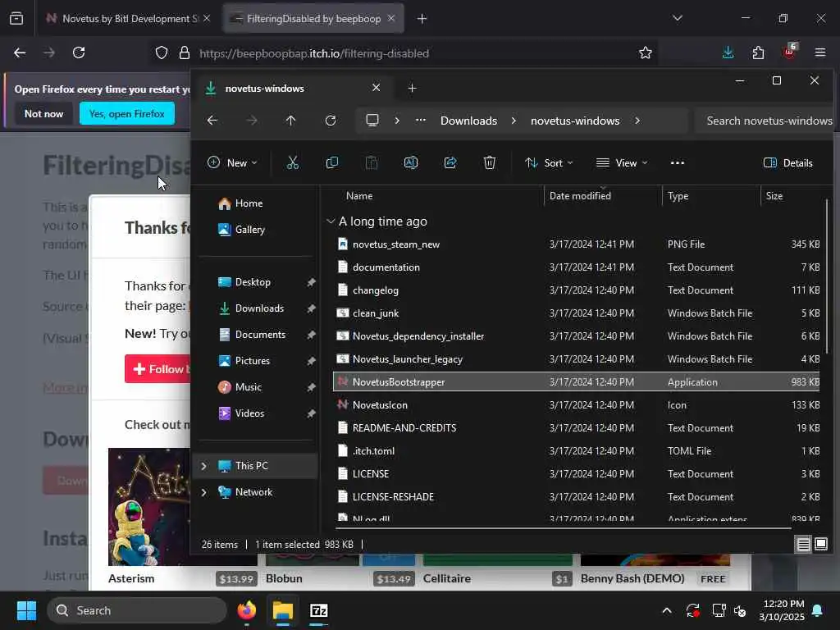Click the Share icon in Explorer toolbar

tap(450, 163)
